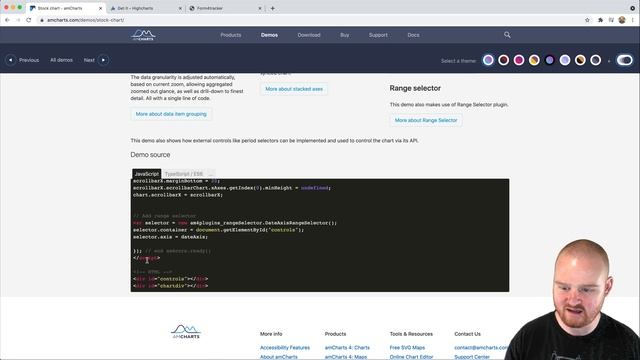Toggle the dark mode switch in theme bar
This screenshot has width=640, height=360.
pyautogui.click(x=624, y=60)
